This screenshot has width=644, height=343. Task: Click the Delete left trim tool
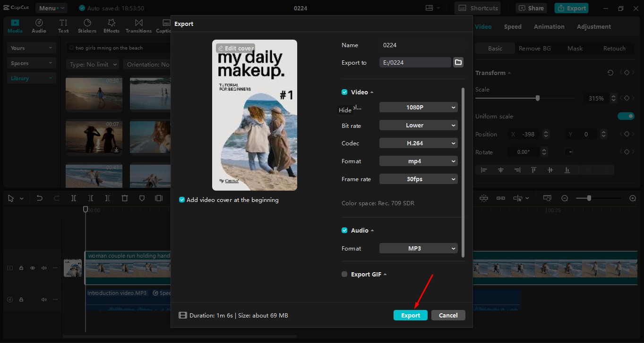91,198
